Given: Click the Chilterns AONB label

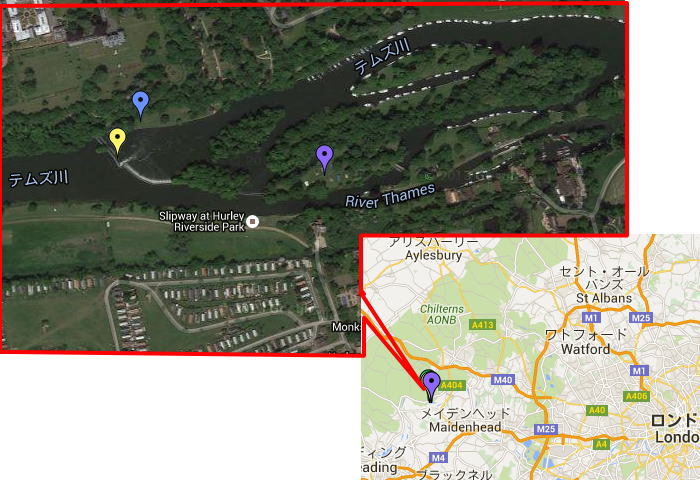Looking at the screenshot, I should pyautogui.click(x=442, y=314).
